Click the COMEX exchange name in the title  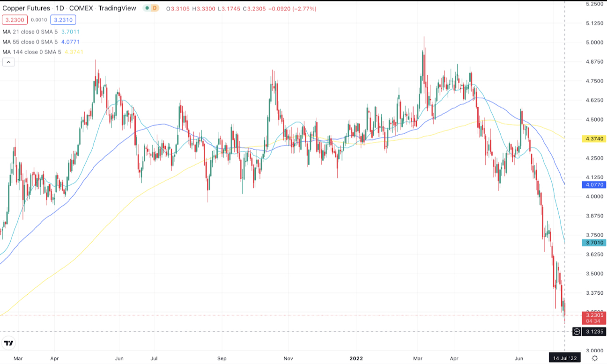tap(81, 8)
